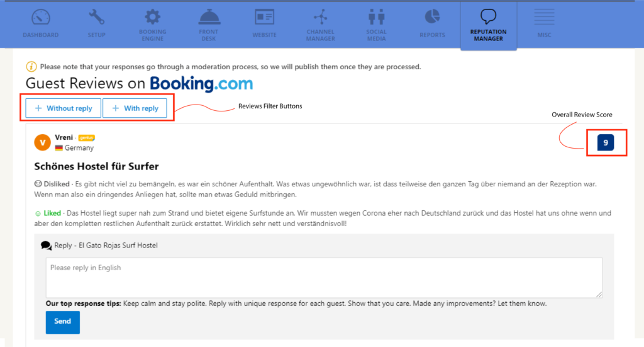Click the reply box resize handle
644x347 pixels.
click(599, 294)
